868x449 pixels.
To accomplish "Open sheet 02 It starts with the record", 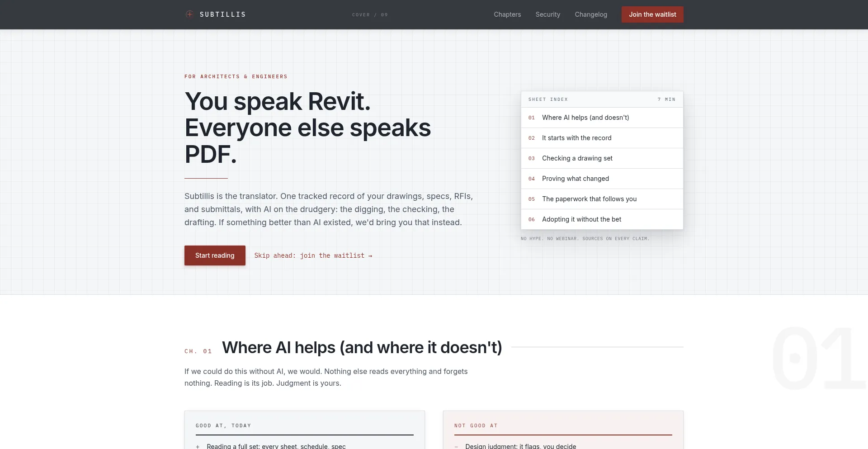I will coord(602,138).
